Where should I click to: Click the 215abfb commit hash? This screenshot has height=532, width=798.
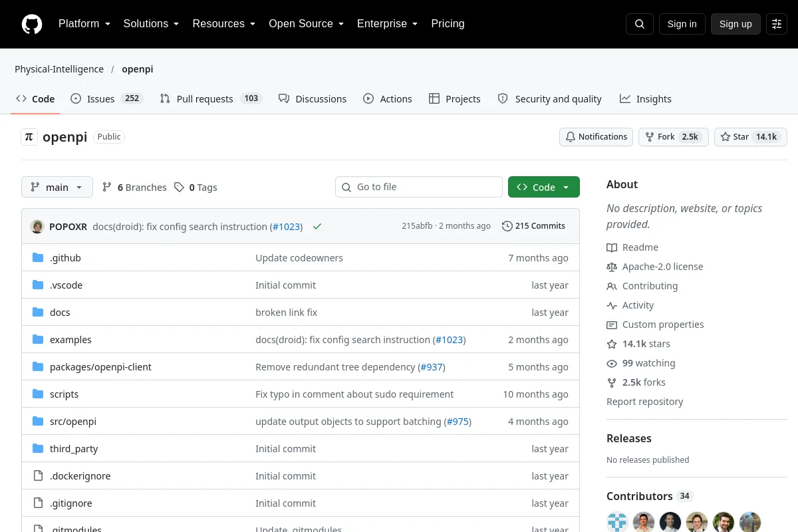417,226
